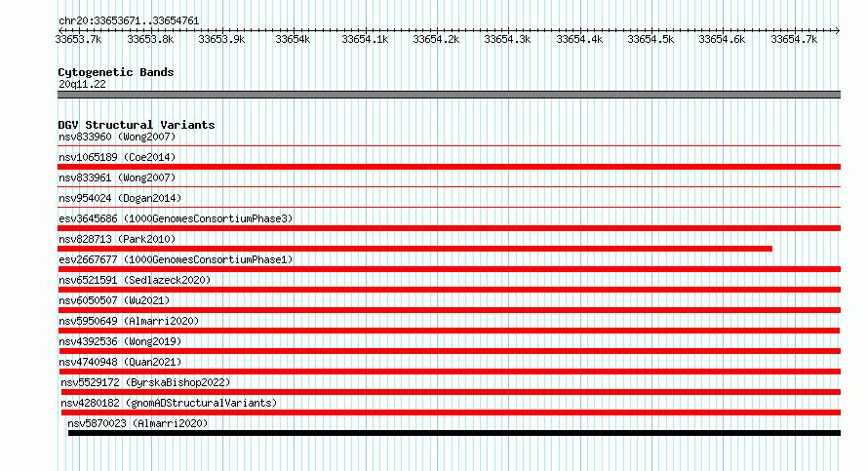
Task: Click the ruler's right arrowhead
Action: click(x=838, y=30)
